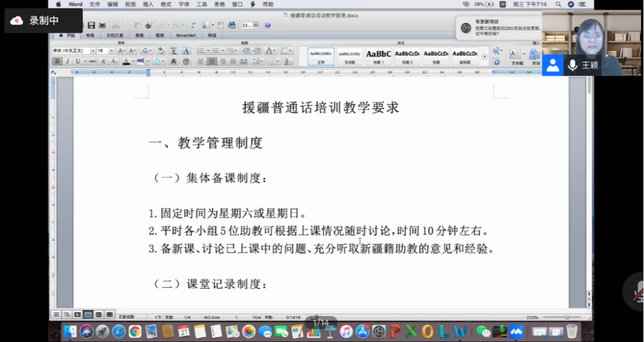Image resolution: width=644 pixels, height=342 pixels.
Task: Open the App Store dock icon
Action: coord(363,331)
